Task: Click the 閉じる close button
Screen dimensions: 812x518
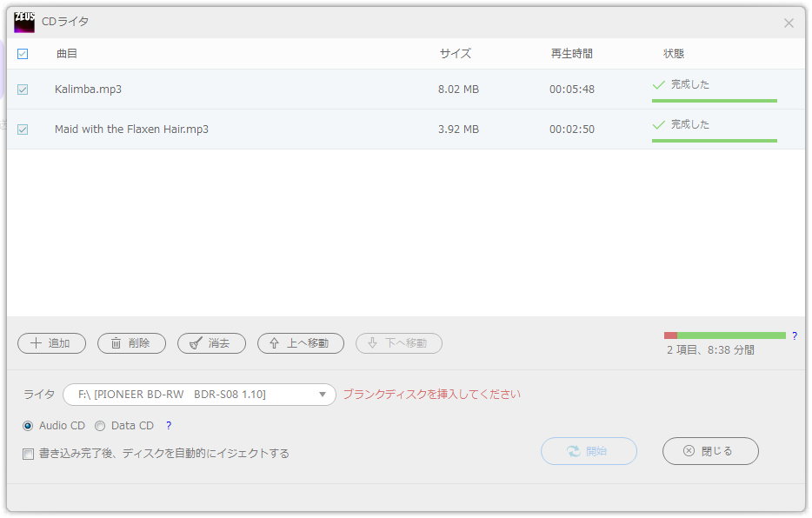Action: tap(710, 451)
